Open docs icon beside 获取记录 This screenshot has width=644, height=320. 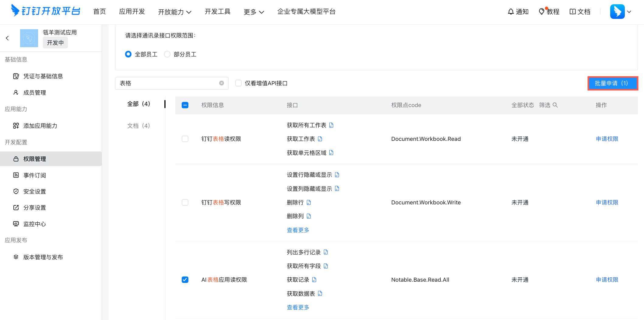click(x=314, y=280)
